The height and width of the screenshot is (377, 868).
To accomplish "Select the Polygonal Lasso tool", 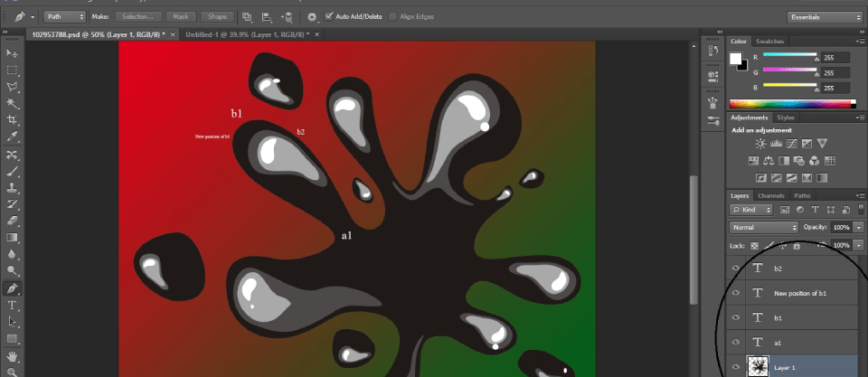I will (x=12, y=87).
